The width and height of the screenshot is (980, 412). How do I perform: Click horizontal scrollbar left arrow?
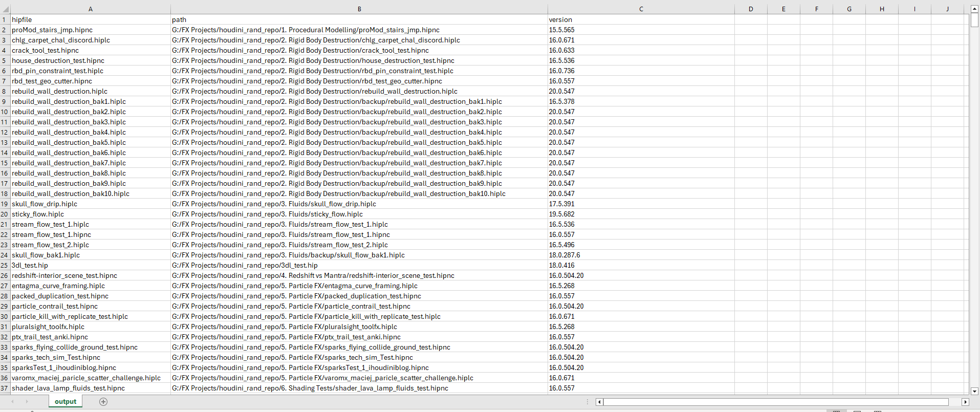[x=599, y=402]
